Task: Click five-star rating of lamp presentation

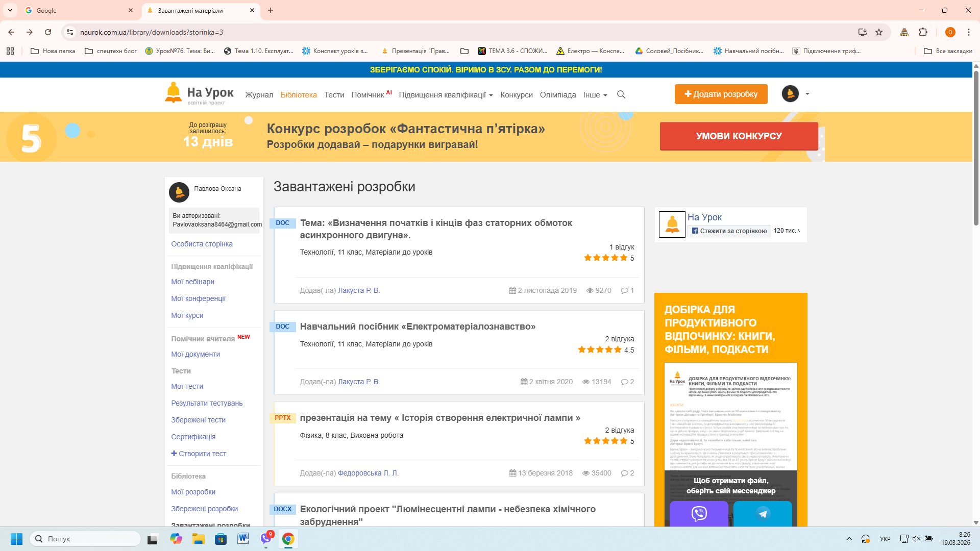Action: [605, 441]
